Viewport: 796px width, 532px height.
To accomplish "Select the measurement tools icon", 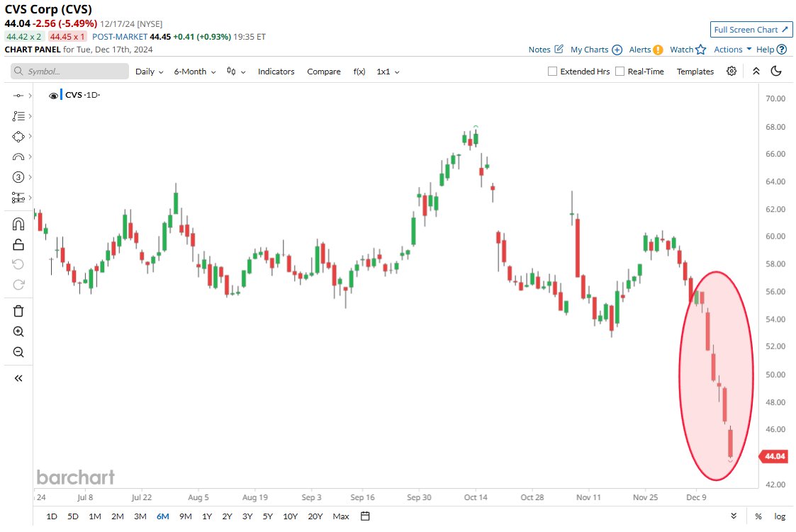I will tap(18, 197).
